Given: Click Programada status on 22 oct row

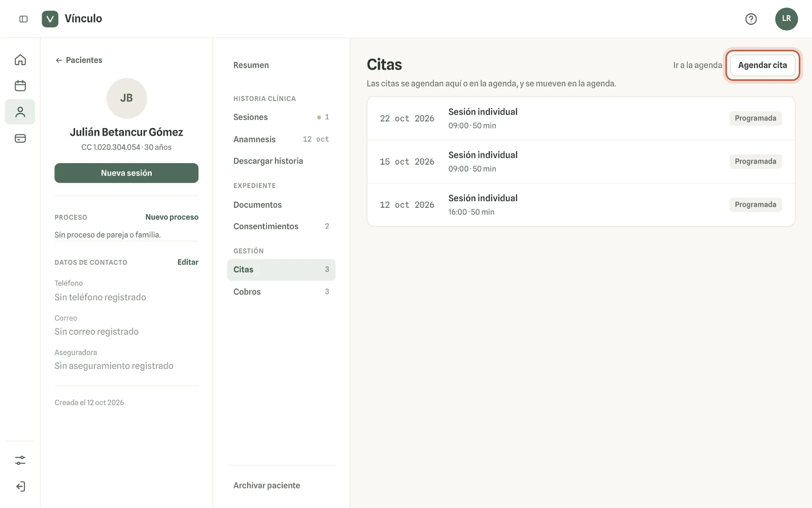Looking at the screenshot, I should tap(755, 118).
